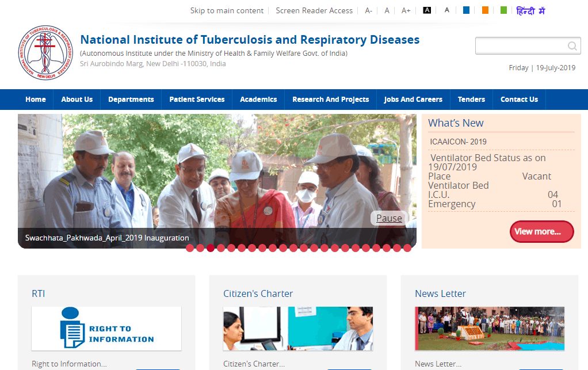The image size is (588, 370).
Task: Pause the image slideshow
Action: 389,218
